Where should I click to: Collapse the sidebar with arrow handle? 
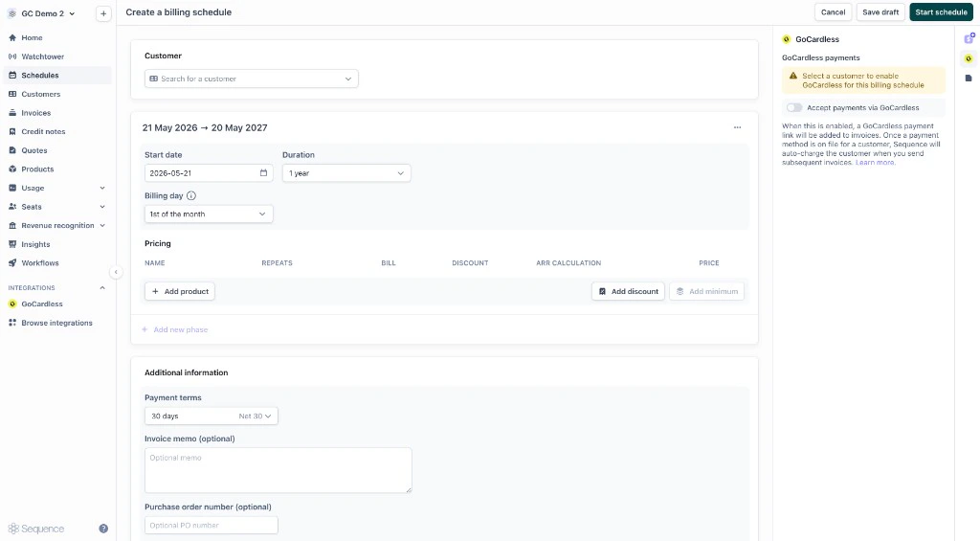tap(116, 272)
